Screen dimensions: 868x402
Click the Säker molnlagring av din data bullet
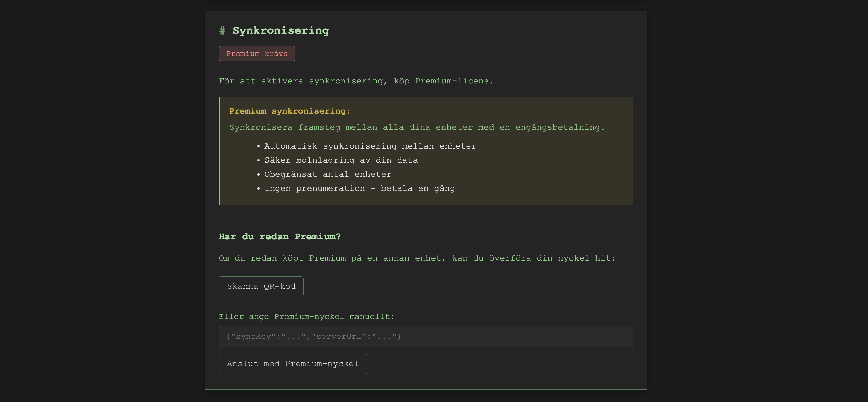(x=341, y=160)
